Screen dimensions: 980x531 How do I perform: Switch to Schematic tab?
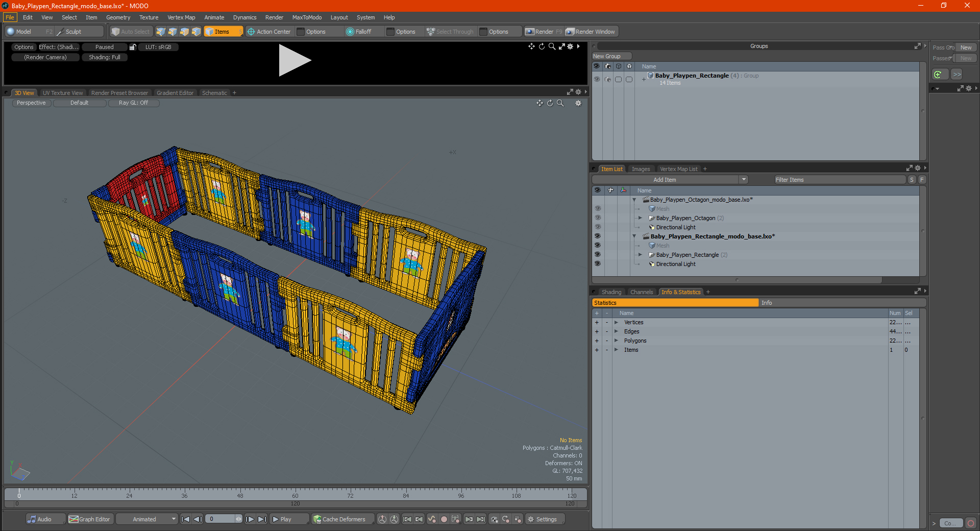pyautogui.click(x=214, y=93)
